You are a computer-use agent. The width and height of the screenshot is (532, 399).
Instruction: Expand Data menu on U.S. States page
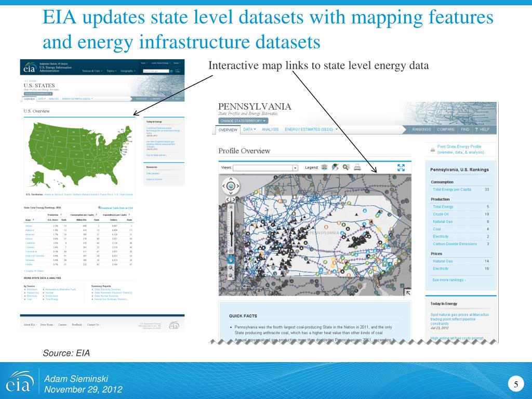[42, 99]
